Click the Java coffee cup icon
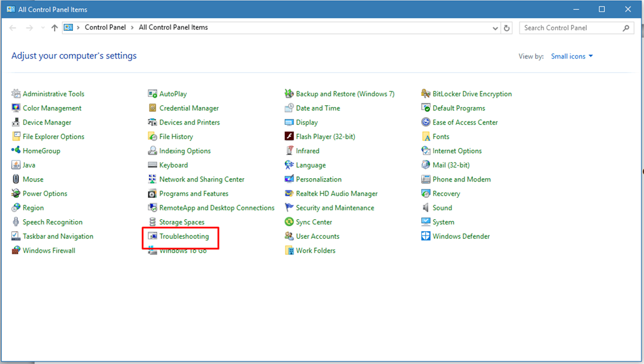Viewport: 644px width, 364px height. point(16,165)
